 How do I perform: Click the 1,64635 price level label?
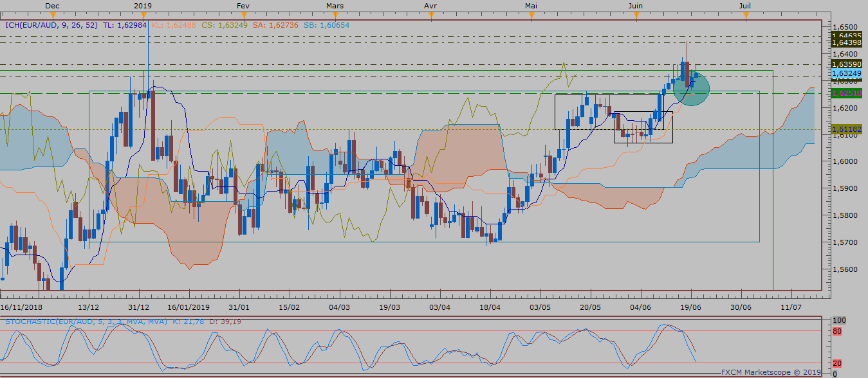point(846,36)
